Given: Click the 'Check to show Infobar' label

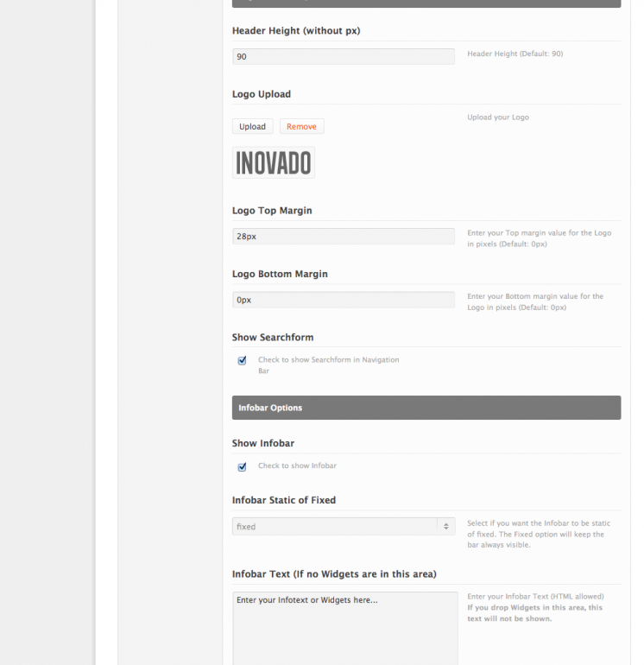Looking at the screenshot, I should pyautogui.click(x=297, y=465).
